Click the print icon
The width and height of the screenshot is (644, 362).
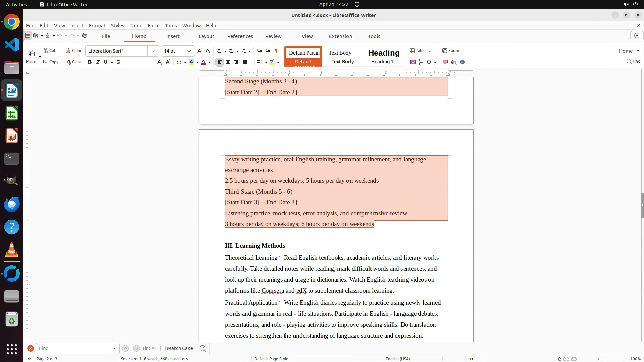[85, 36]
